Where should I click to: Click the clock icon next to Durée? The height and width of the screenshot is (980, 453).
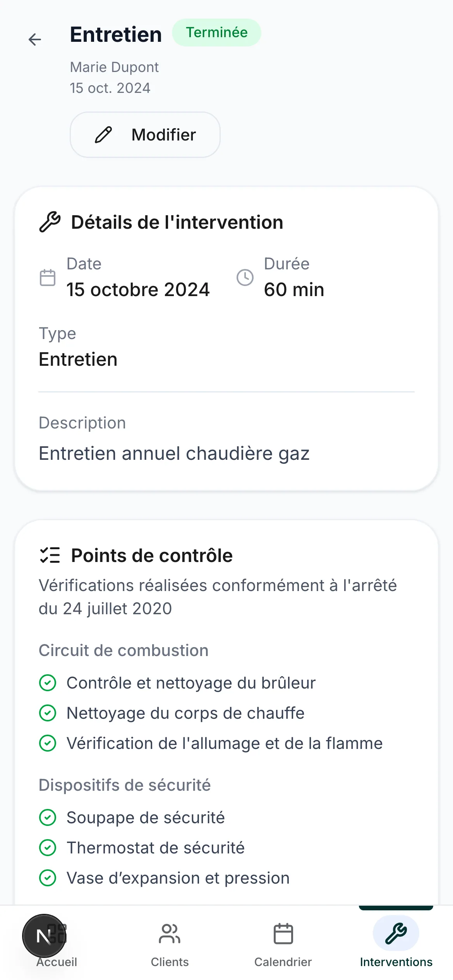245,278
